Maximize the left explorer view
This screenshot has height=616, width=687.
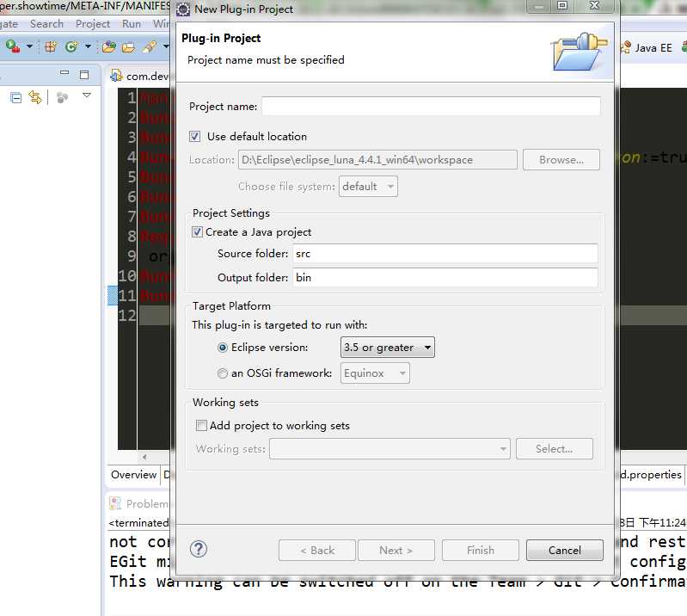click(x=84, y=75)
